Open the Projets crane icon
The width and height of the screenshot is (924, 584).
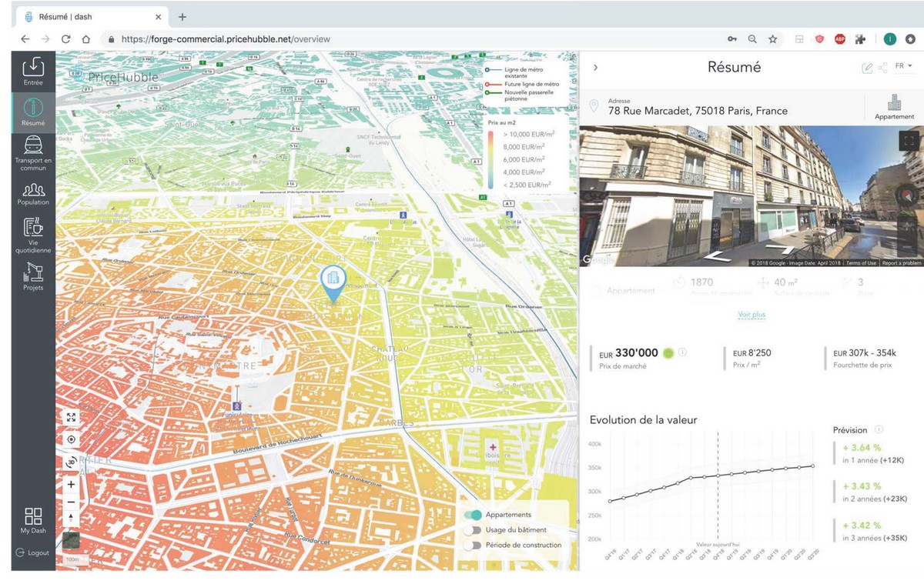pyautogui.click(x=33, y=272)
